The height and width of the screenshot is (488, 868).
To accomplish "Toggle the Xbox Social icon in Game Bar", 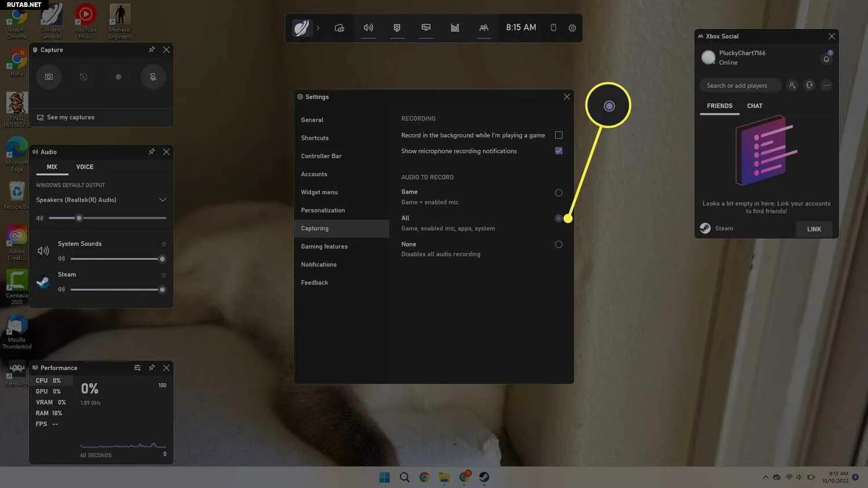I will click(x=484, y=28).
